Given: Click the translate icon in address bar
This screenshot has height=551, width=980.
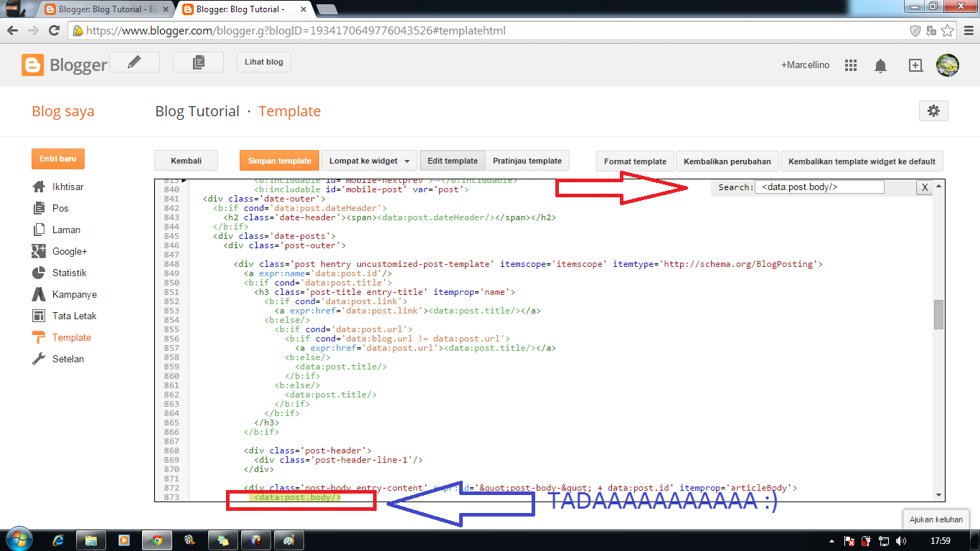Looking at the screenshot, I should click(x=931, y=31).
